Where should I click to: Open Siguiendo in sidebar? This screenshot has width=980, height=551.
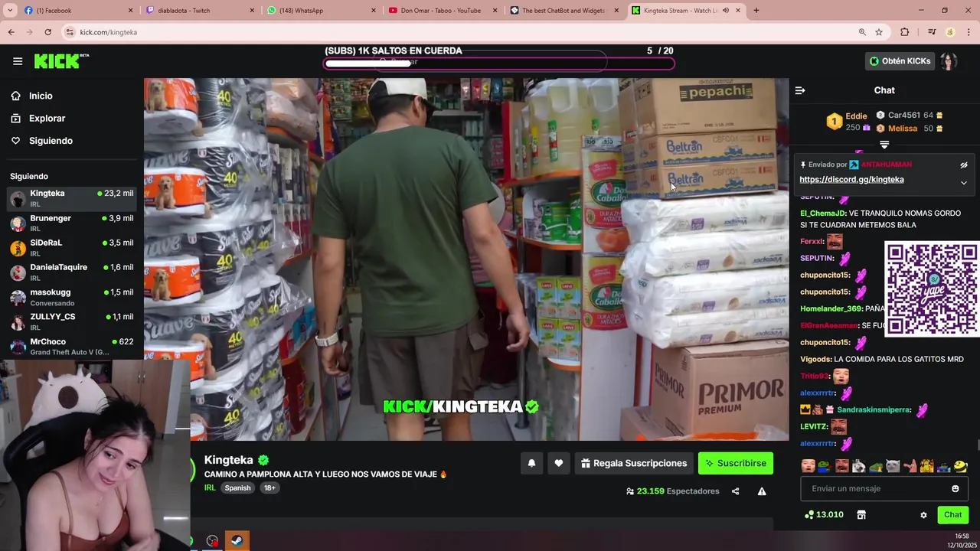[x=51, y=141]
